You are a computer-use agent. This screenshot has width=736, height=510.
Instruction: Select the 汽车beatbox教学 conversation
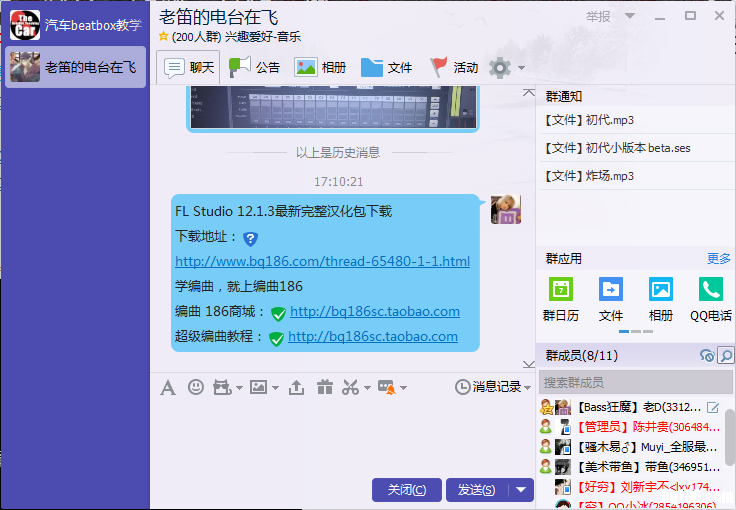pyautogui.click(x=75, y=25)
